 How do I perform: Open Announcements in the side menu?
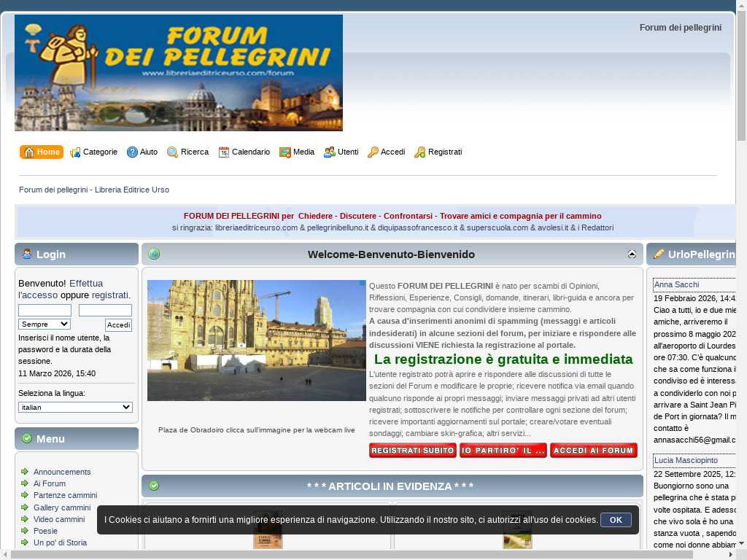62,472
